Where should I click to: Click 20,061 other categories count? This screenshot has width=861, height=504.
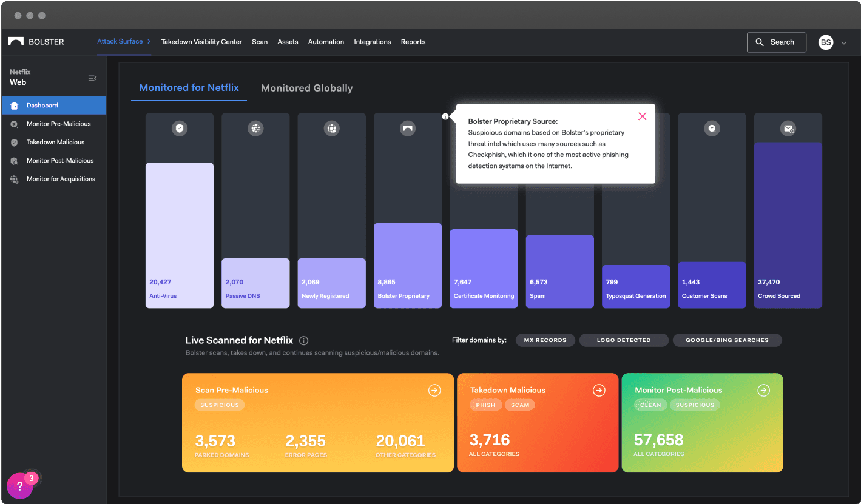tap(400, 441)
